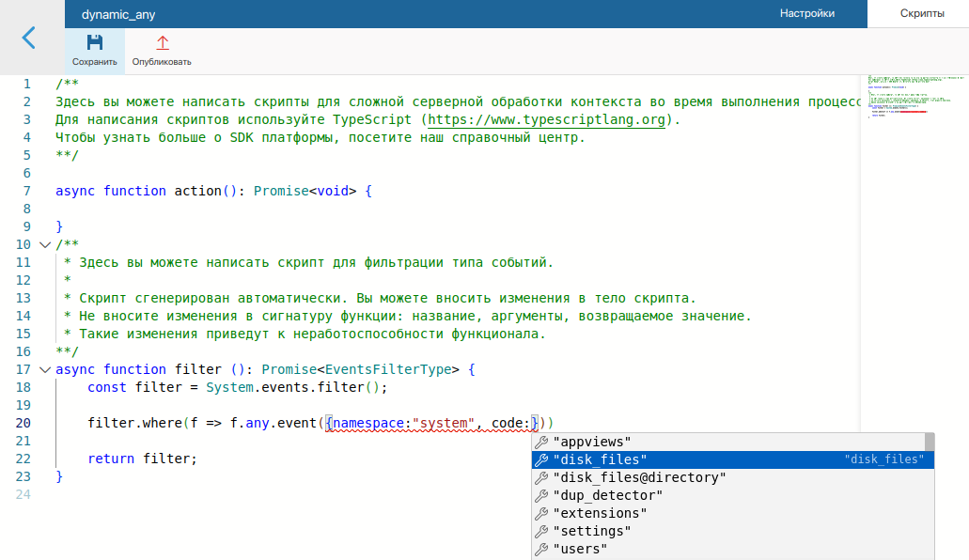Click the autocomplete list scrollbar
969x560 pixels.
930,443
